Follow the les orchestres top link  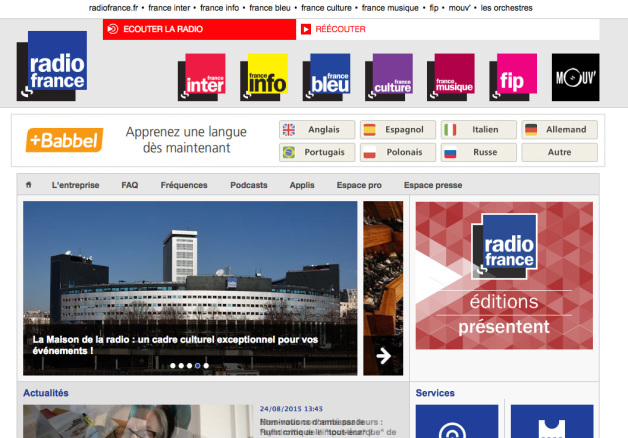507,8
